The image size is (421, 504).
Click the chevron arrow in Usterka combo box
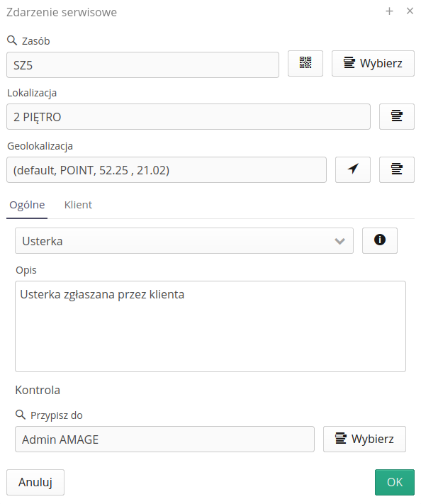point(339,241)
